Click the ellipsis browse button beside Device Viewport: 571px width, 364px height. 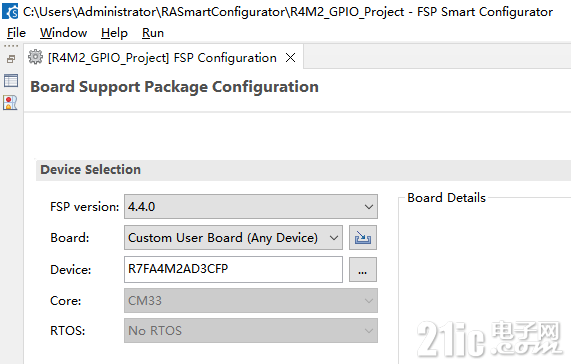363,270
